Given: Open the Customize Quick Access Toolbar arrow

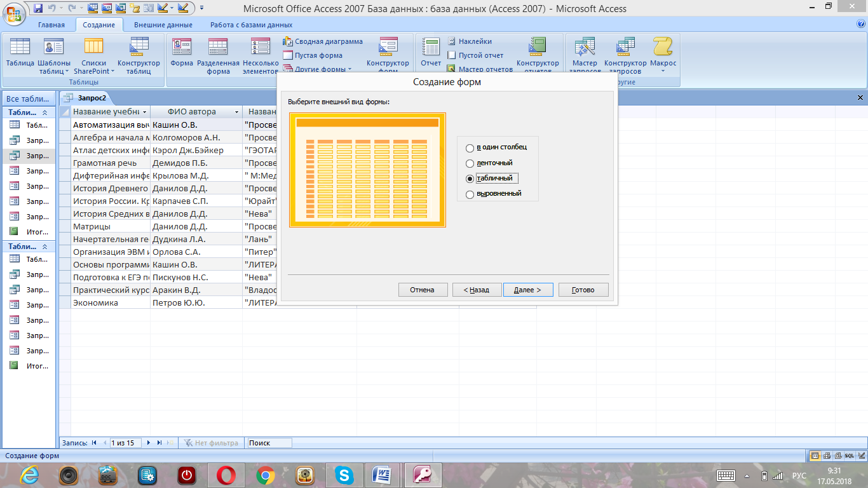Looking at the screenshot, I should tap(201, 8).
